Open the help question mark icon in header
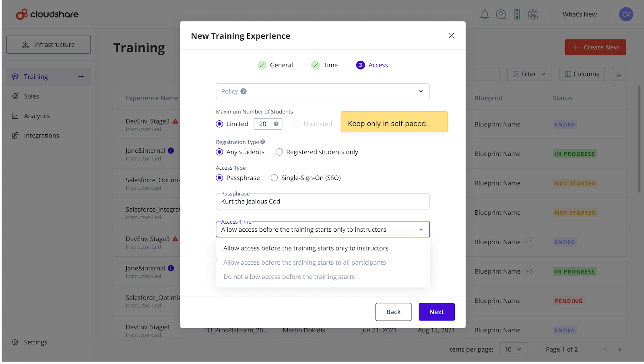Screen dimensions: 644x364 click(x=501, y=14)
